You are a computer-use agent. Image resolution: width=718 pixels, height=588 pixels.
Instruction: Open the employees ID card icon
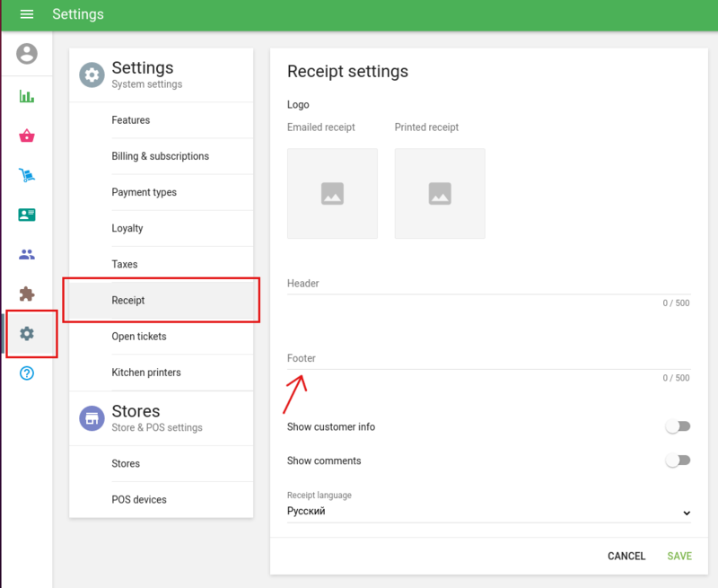coord(27,215)
